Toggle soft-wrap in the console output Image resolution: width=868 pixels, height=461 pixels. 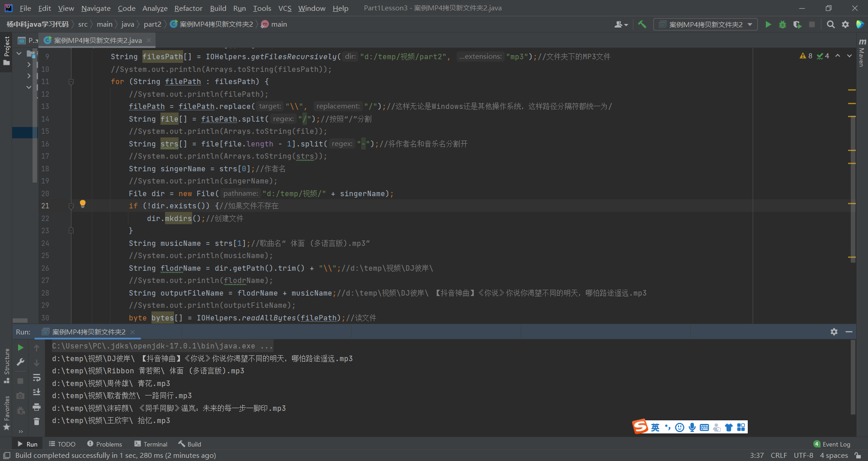(37, 378)
